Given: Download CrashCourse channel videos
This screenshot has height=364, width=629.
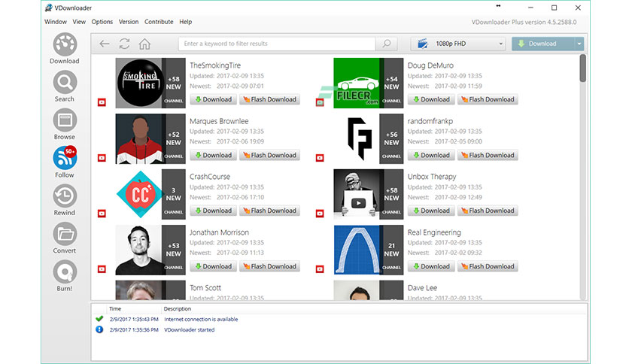Looking at the screenshot, I should click(214, 211).
